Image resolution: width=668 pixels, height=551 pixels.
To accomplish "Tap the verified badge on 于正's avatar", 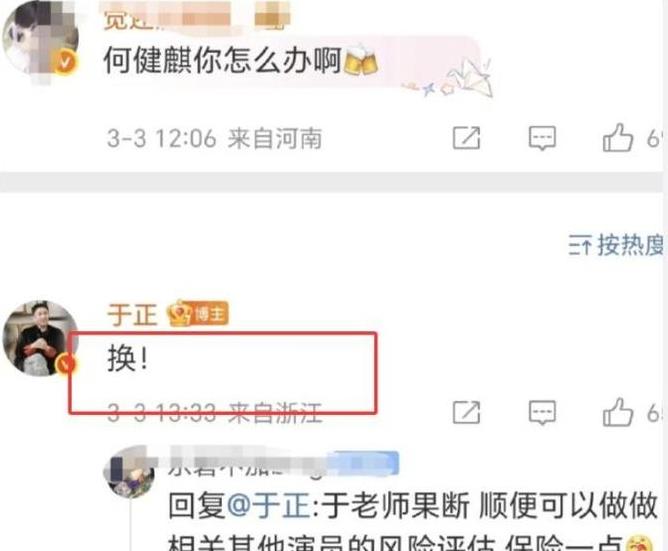I will [65, 365].
